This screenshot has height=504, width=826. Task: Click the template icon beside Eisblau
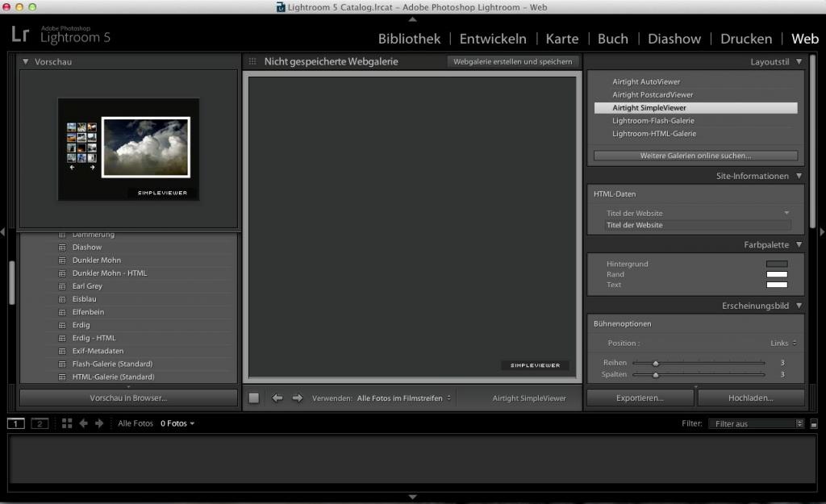click(62, 299)
